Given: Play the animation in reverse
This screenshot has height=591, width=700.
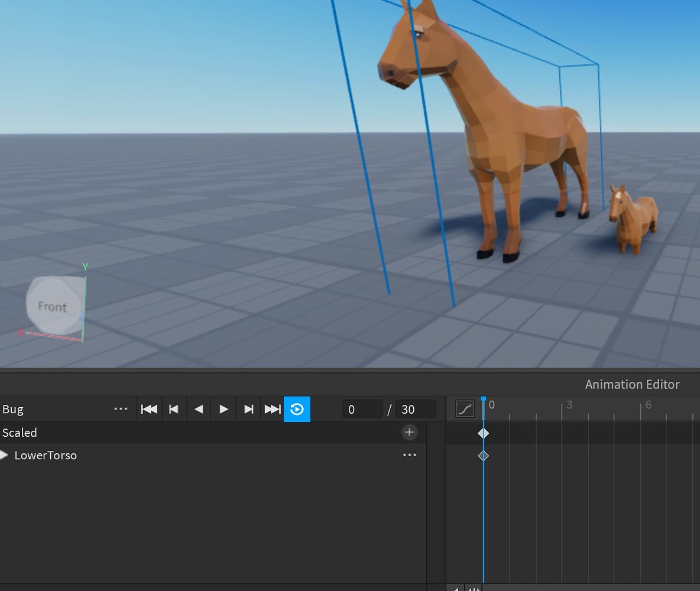Looking at the screenshot, I should [x=199, y=408].
